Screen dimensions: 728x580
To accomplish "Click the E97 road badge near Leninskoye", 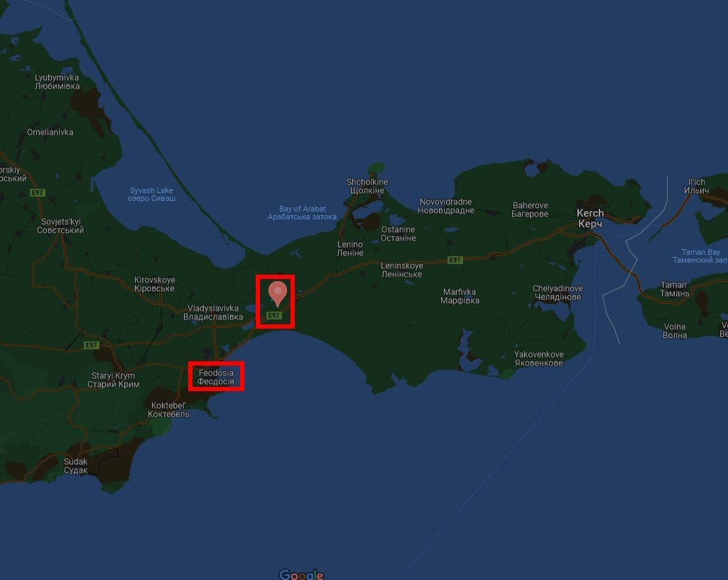I will (455, 261).
